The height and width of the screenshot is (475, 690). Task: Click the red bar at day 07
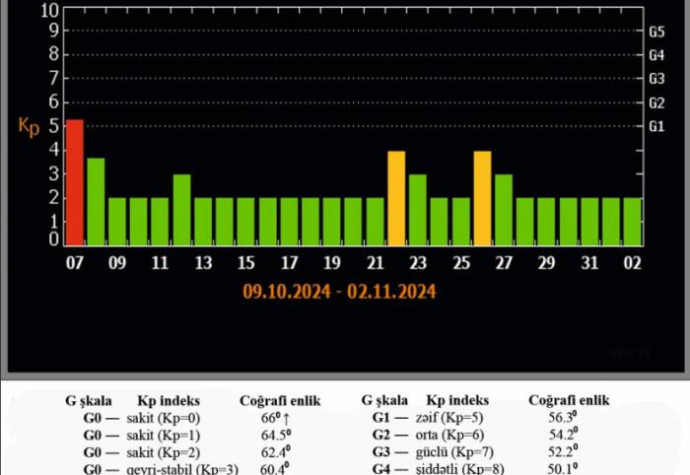click(x=75, y=182)
